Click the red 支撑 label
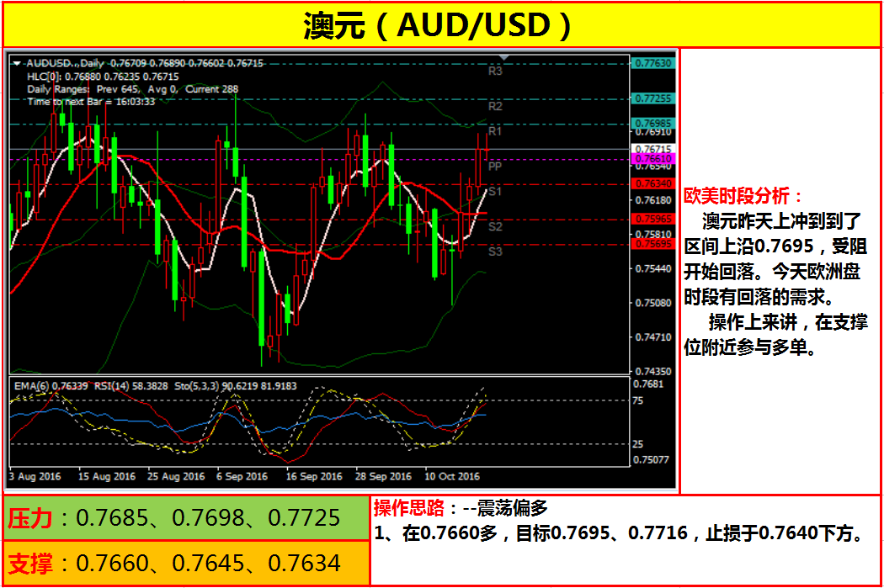 tap(29, 564)
